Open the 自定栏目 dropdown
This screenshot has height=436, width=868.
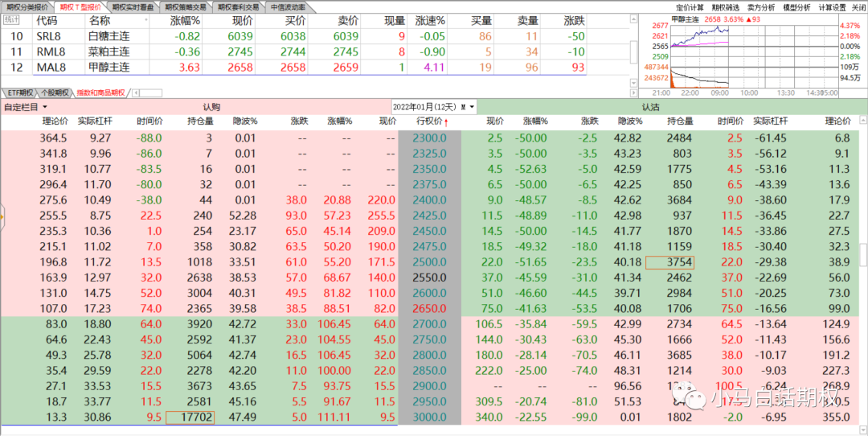(x=26, y=106)
